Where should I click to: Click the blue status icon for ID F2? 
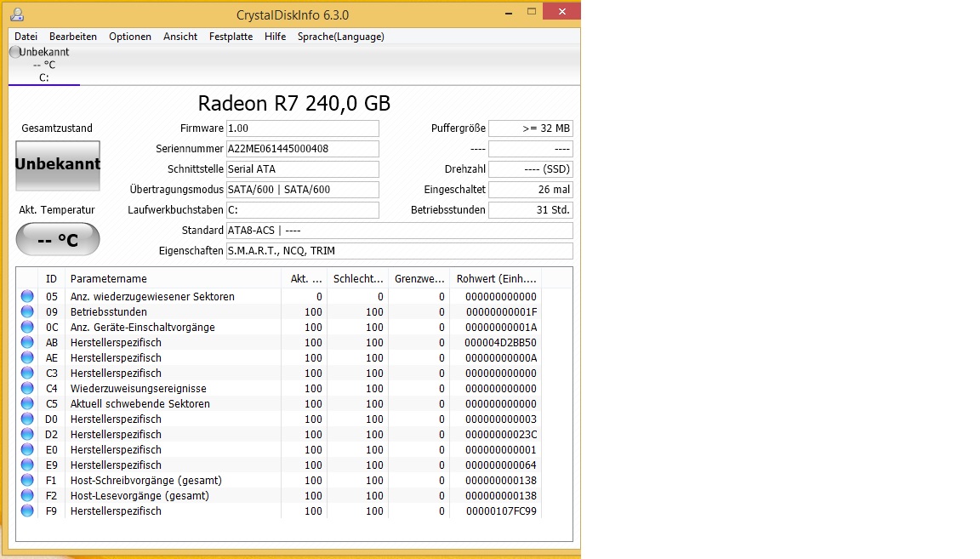point(27,495)
